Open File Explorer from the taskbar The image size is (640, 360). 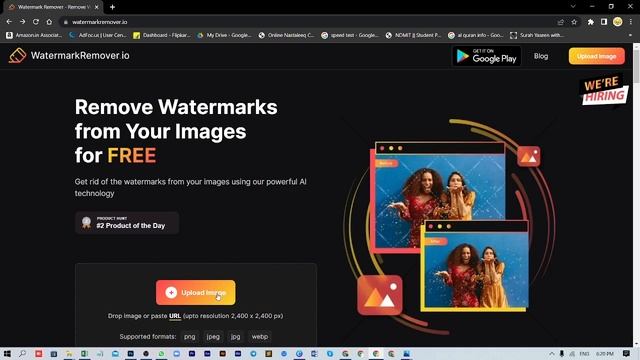69,353
